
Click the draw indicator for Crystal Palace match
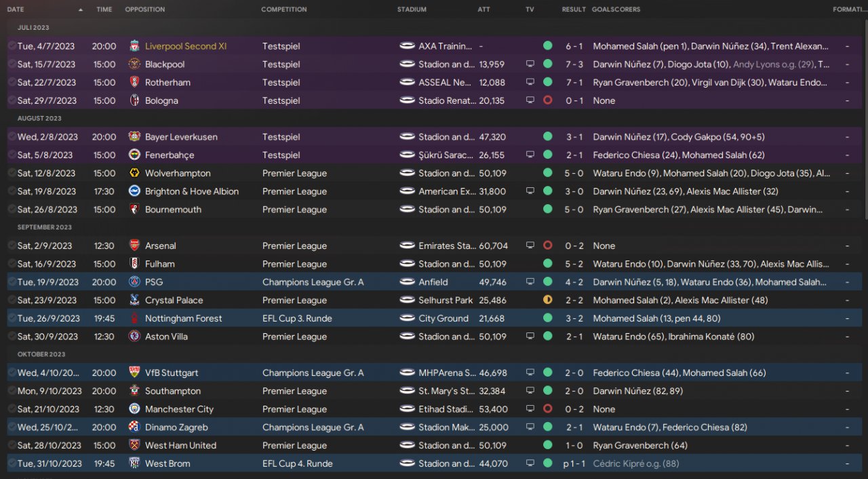click(547, 300)
